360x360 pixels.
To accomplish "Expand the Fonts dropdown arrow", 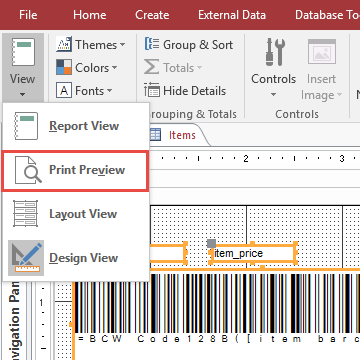I will point(109,91).
